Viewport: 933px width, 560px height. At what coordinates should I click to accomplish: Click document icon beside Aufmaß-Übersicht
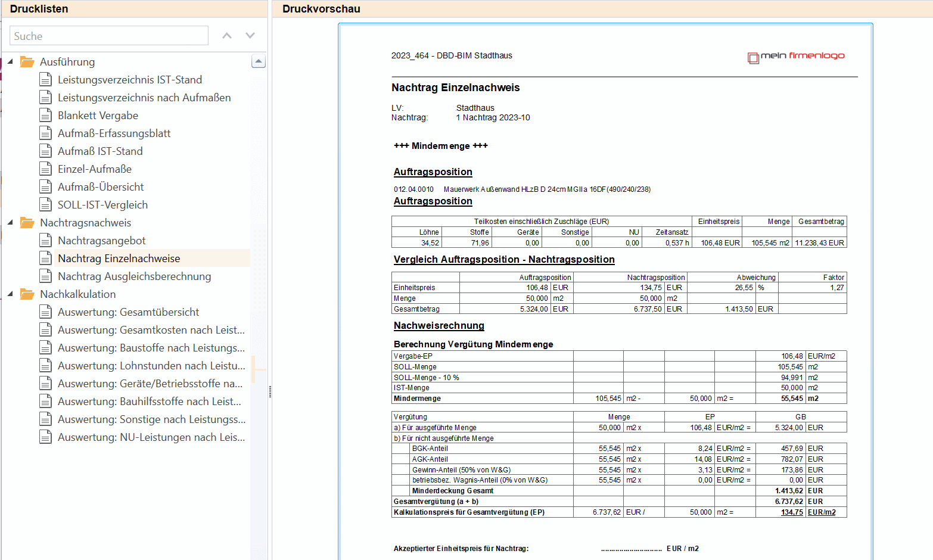point(45,186)
